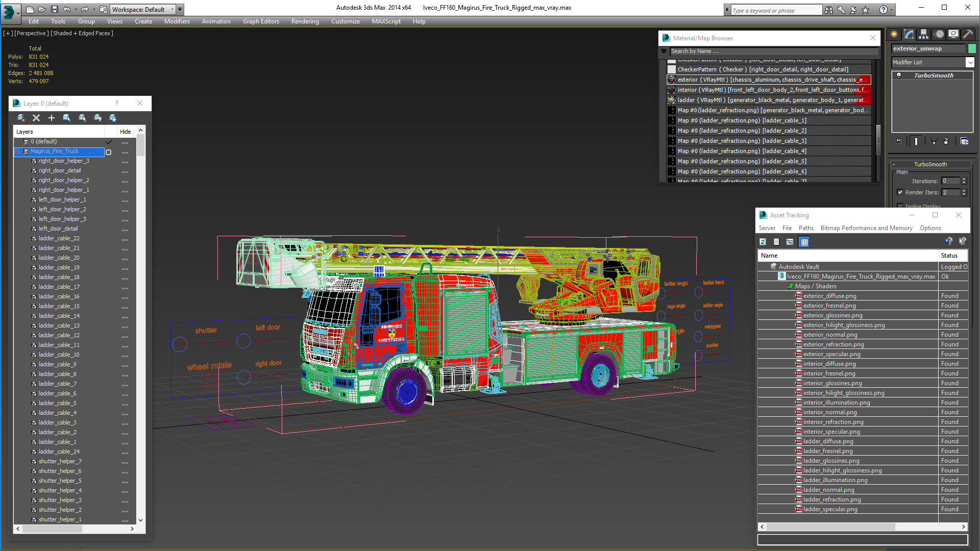Toggle Hide for 0 (default) layer
The width and height of the screenshot is (980, 551).
click(x=125, y=142)
